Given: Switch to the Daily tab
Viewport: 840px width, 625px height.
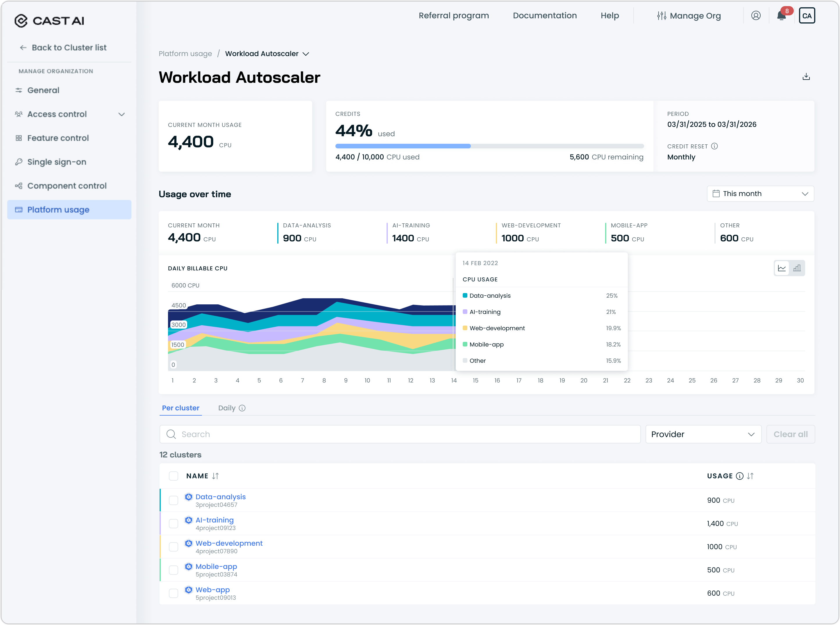Looking at the screenshot, I should 227,408.
